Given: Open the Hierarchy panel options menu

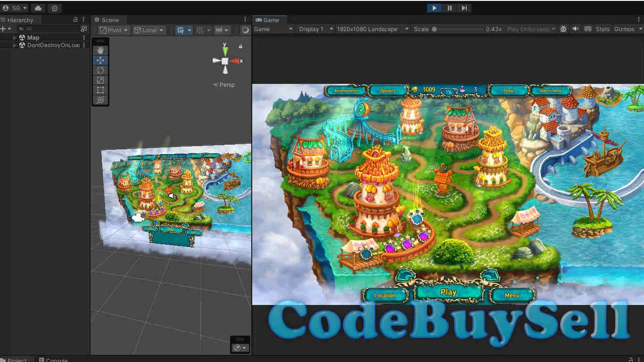Looking at the screenshot, I should (x=83, y=20).
